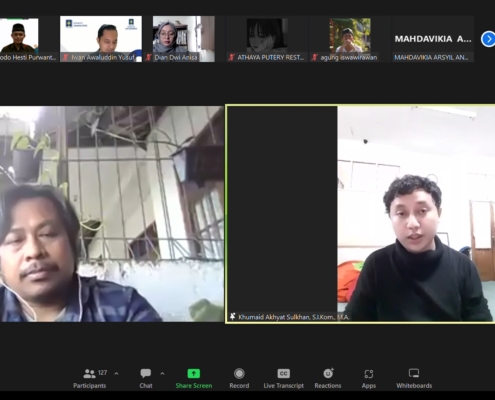Click muted mic icon on Iwan Awaluddin Yusuf
The image size is (495, 400).
65,57
